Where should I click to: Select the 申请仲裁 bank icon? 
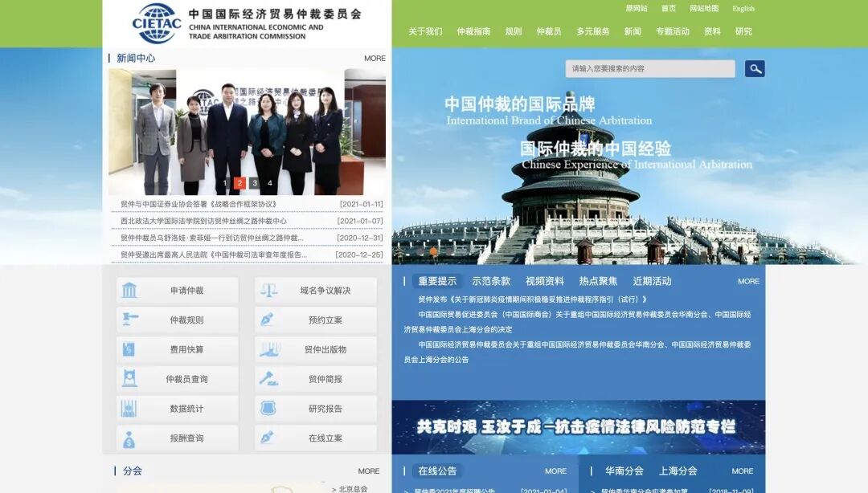coord(129,290)
